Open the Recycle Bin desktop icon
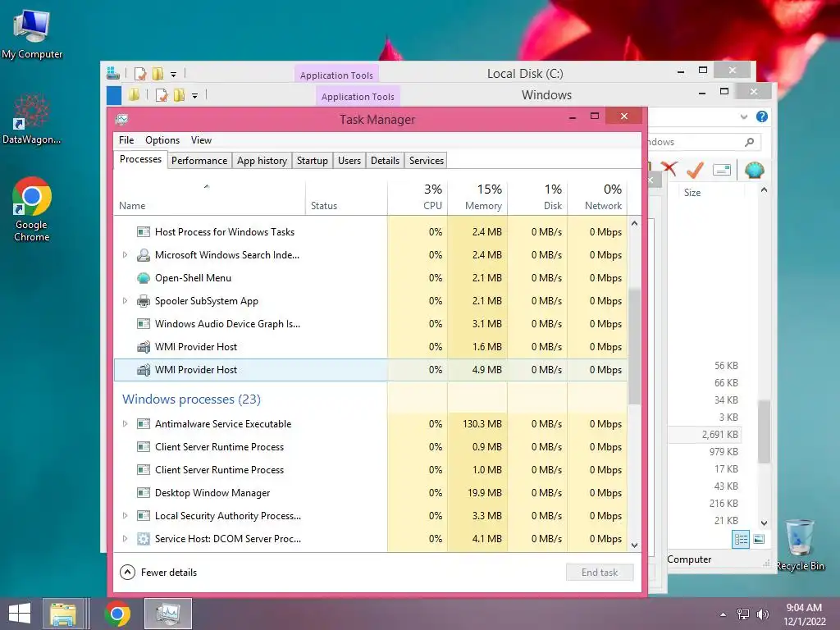The image size is (840, 630). (x=800, y=544)
